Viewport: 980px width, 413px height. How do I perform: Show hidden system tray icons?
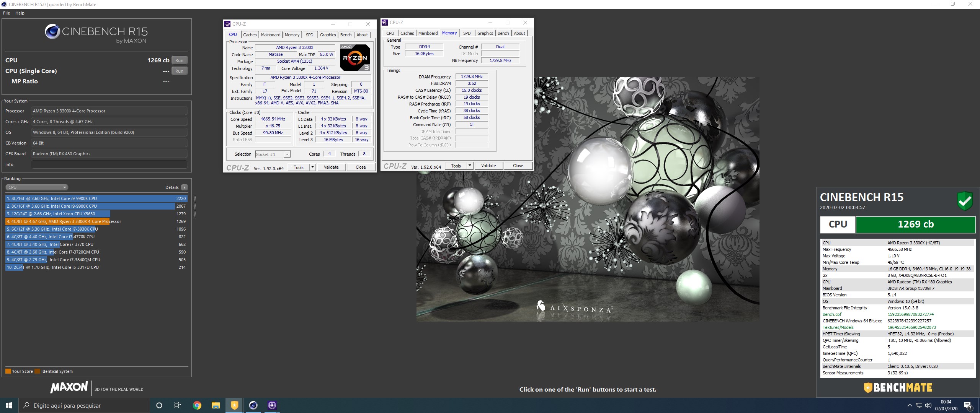(910, 405)
